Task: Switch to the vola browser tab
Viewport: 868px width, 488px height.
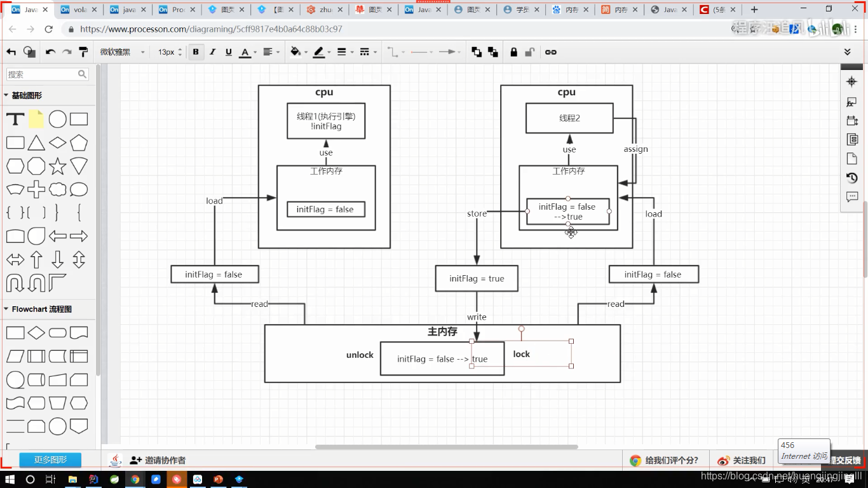Action: 79,10
